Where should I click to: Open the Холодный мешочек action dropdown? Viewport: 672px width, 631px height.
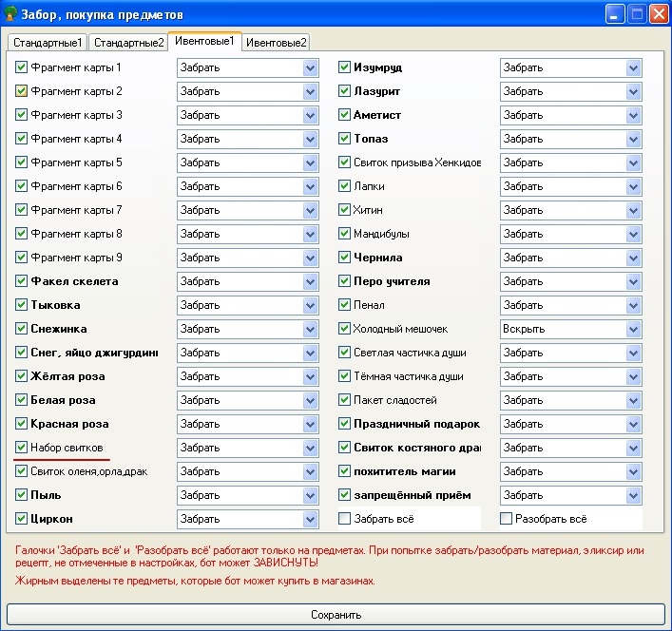tap(633, 329)
